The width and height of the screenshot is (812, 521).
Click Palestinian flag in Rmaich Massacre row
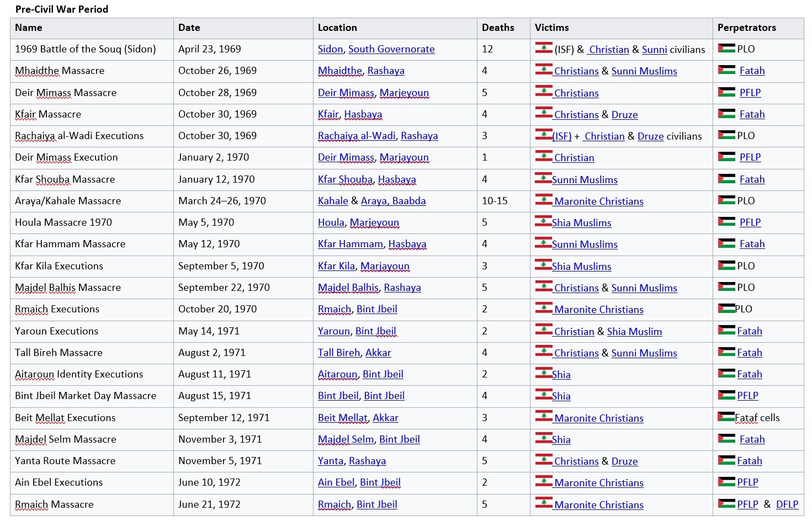pos(726,504)
